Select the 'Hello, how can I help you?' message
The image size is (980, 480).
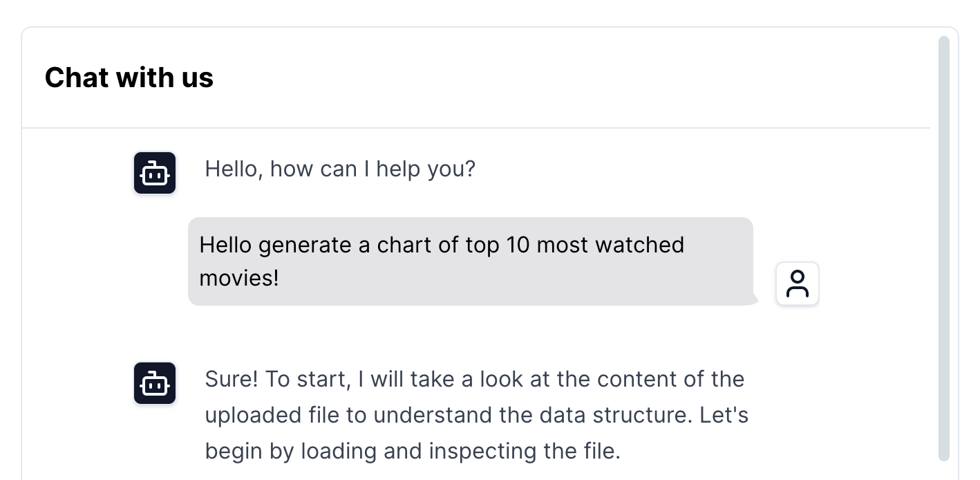(x=340, y=169)
